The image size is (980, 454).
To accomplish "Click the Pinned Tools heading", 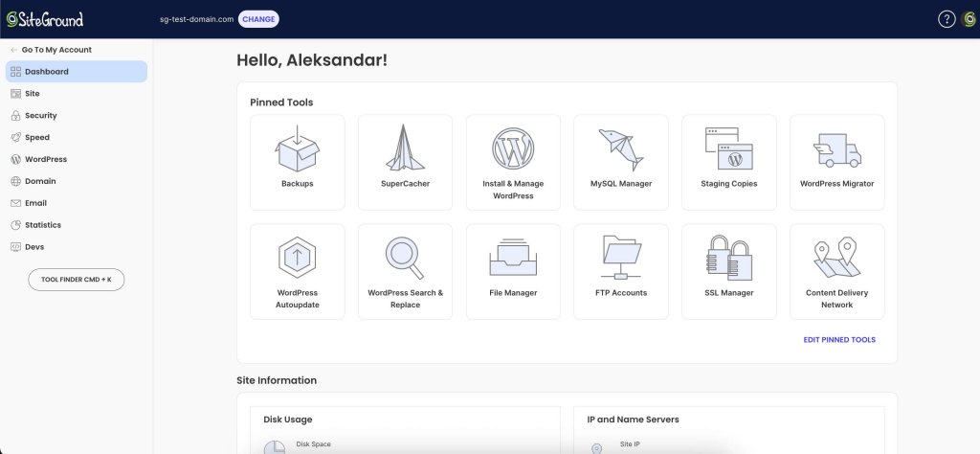I will pos(281,102).
